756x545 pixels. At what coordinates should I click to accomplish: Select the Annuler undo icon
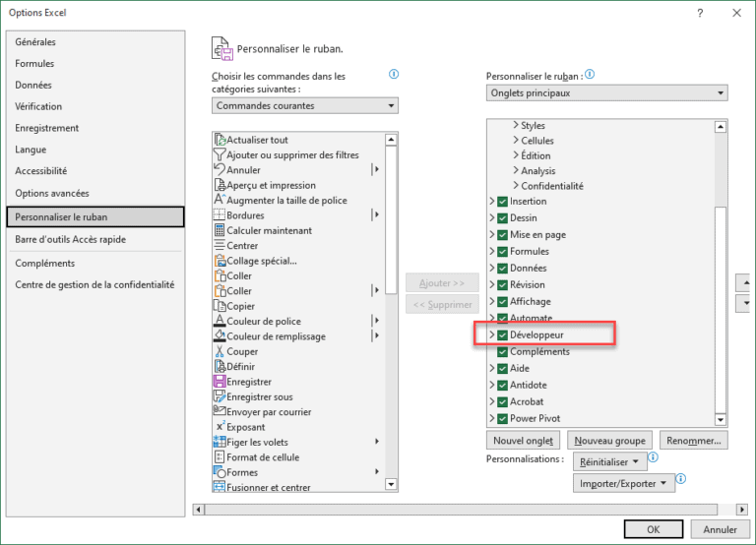[220, 170]
